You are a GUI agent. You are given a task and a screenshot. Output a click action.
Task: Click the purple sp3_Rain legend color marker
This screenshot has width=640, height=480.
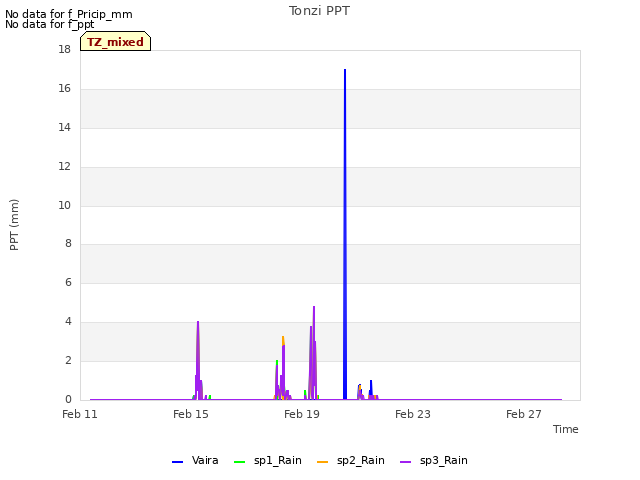click(x=406, y=462)
